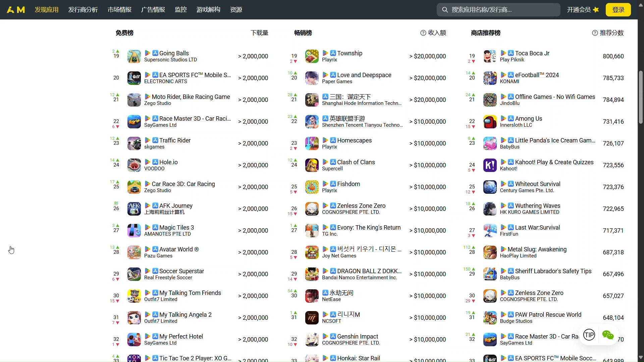This screenshot has width=644, height=362.
Task: Open the Evony: The King's Return link
Action: [x=369, y=227]
